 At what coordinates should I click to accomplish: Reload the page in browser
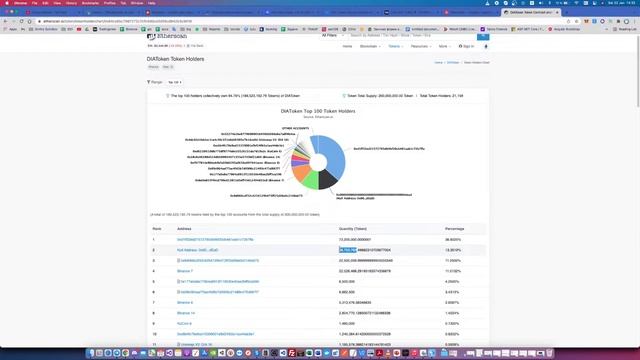21,21
